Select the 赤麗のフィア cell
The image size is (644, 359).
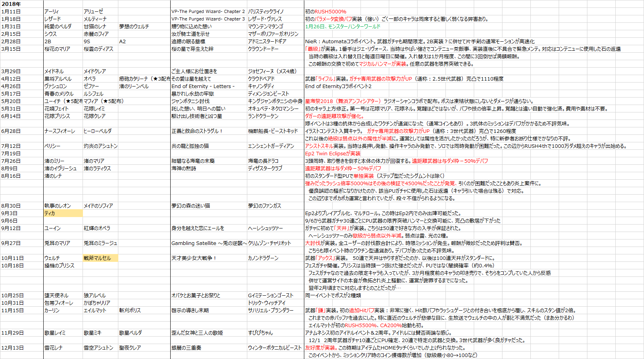tap(100, 34)
